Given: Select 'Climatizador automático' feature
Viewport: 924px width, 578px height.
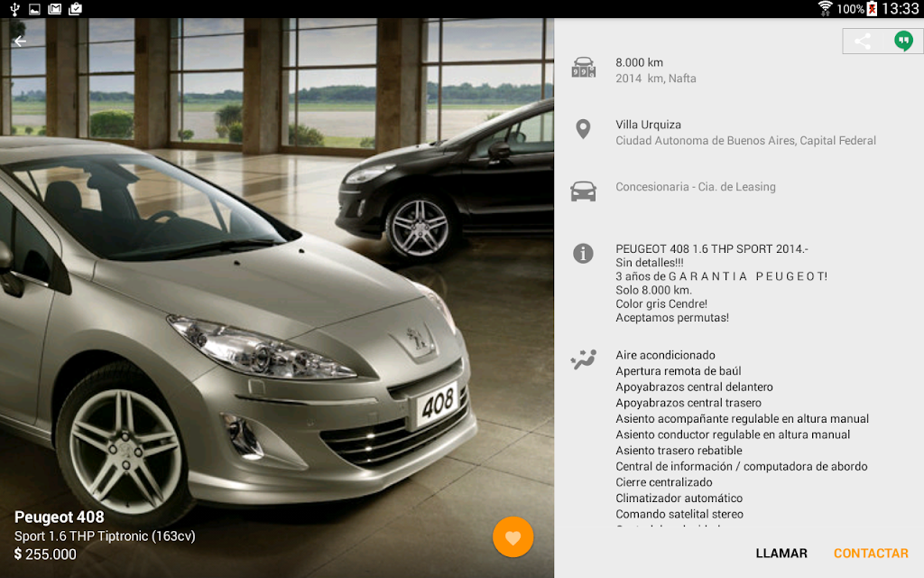Looking at the screenshot, I should pyautogui.click(x=679, y=499).
